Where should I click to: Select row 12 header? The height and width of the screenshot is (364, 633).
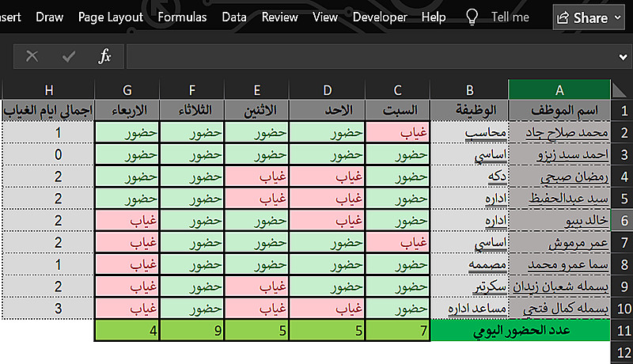tap(622, 353)
